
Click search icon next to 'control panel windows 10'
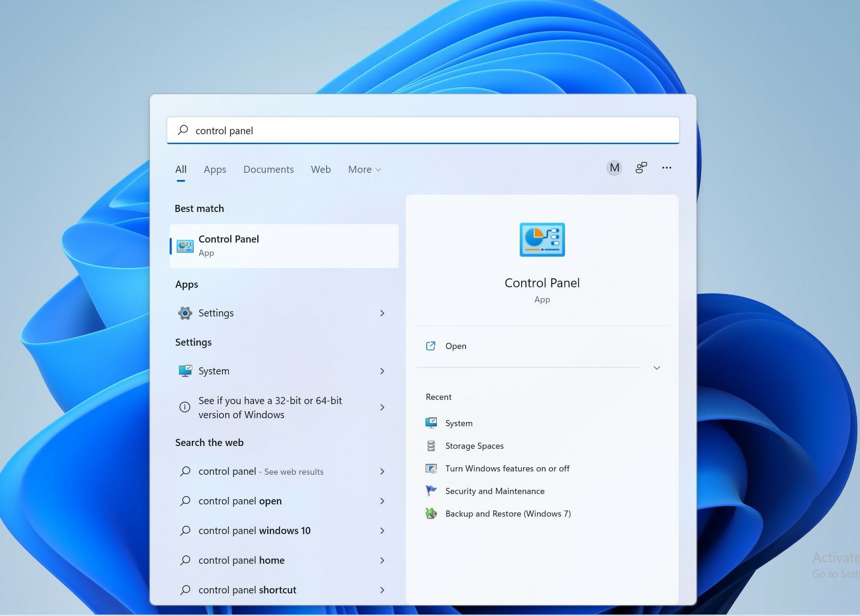[185, 530]
